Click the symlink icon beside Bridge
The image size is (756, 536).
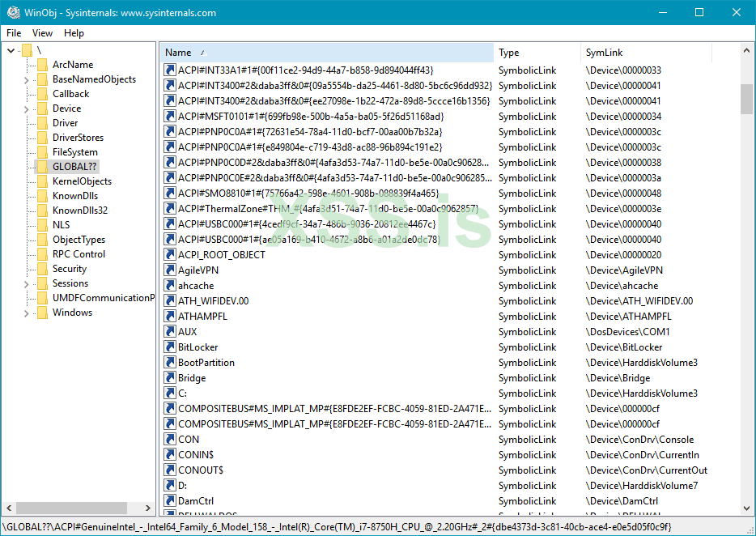point(170,378)
